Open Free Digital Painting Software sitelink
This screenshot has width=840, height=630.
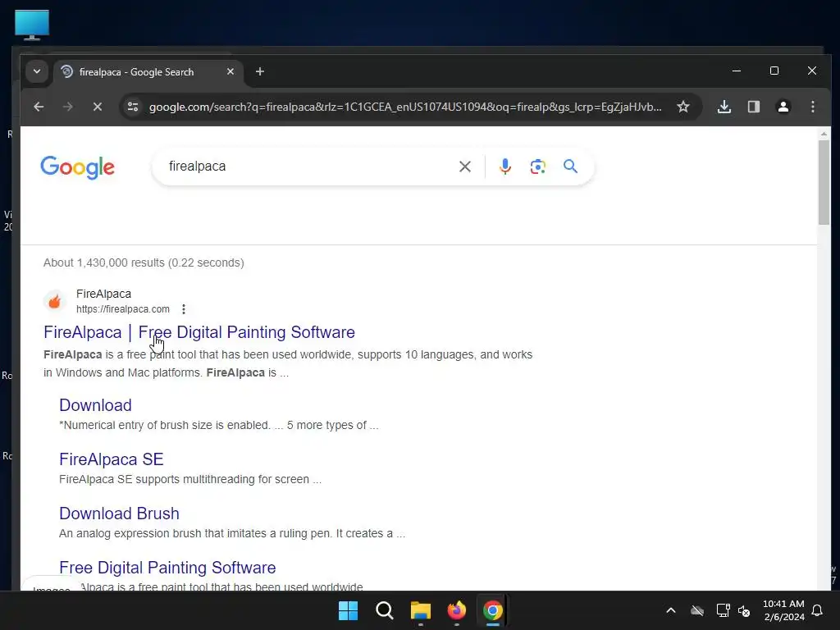[167, 568]
